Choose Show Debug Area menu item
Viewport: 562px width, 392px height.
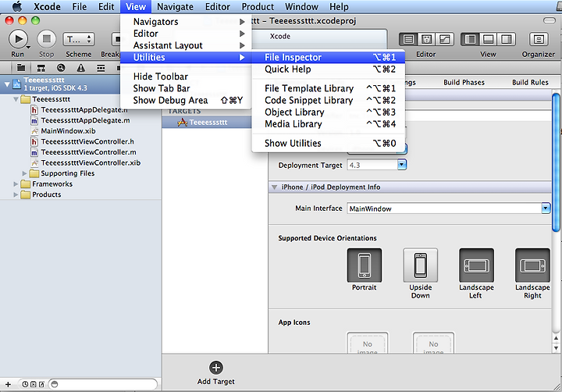(186, 100)
